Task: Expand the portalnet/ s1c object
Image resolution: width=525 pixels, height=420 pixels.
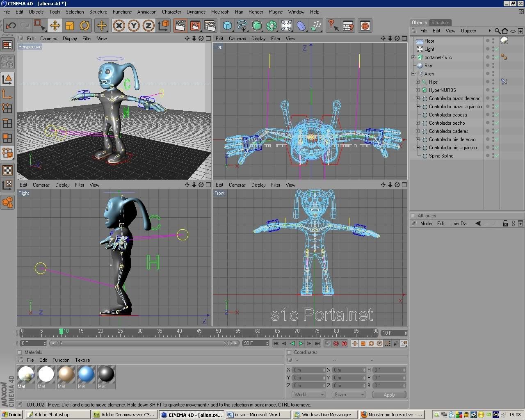Action: [413, 57]
